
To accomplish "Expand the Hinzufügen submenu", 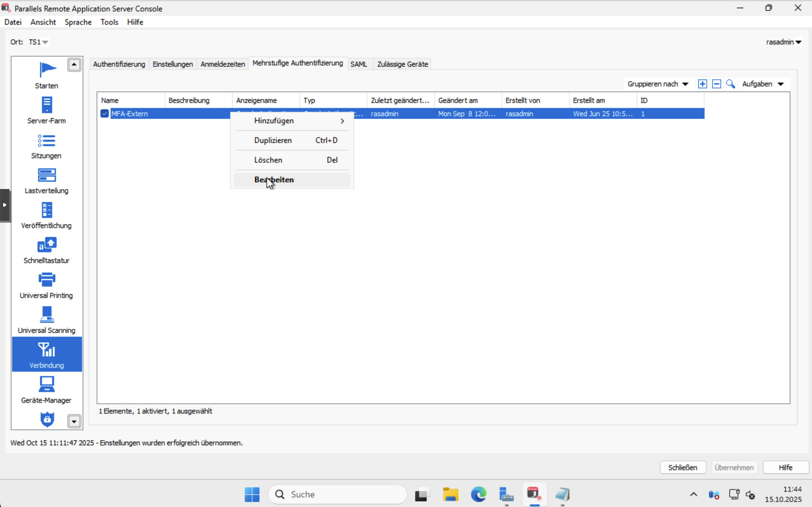I will pos(292,121).
